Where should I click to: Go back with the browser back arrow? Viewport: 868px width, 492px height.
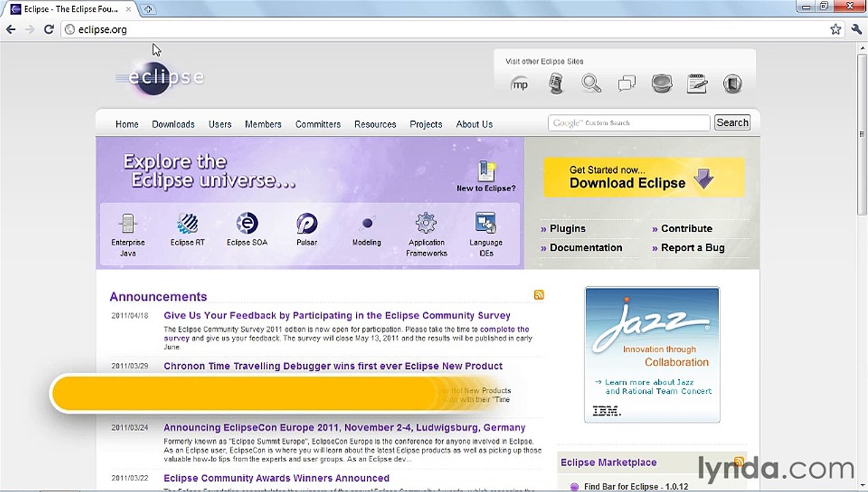(x=11, y=29)
